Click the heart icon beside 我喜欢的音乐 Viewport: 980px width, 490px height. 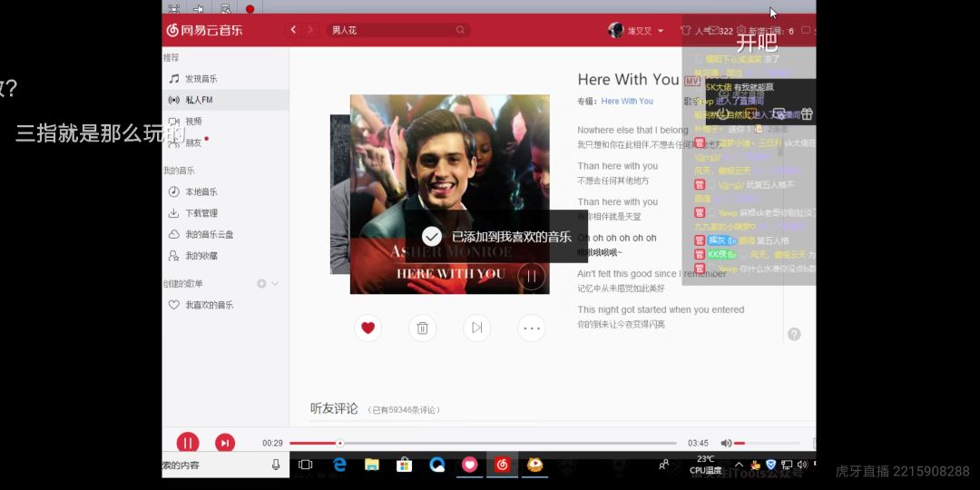click(x=173, y=305)
